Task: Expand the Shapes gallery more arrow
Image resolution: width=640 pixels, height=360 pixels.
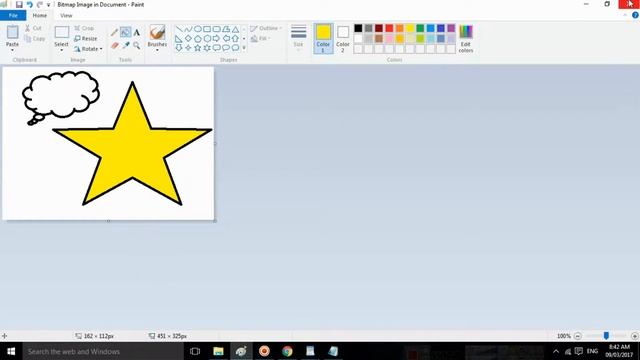Action: pyautogui.click(x=244, y=48)
